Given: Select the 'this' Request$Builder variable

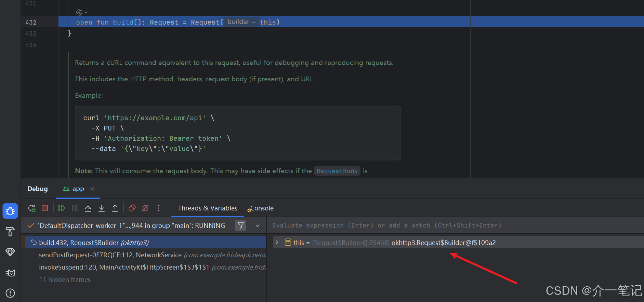Looking at the screenshot, I should (458, 243).
